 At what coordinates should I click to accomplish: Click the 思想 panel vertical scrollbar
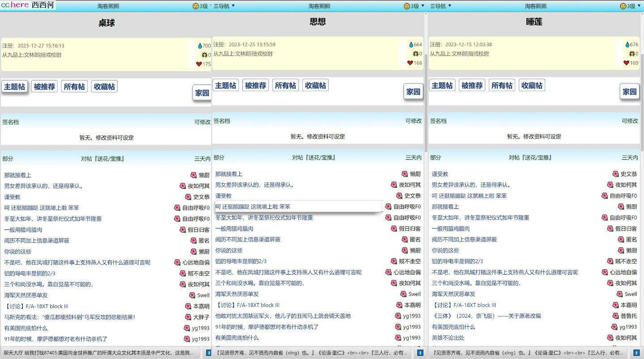click(426, 103)
